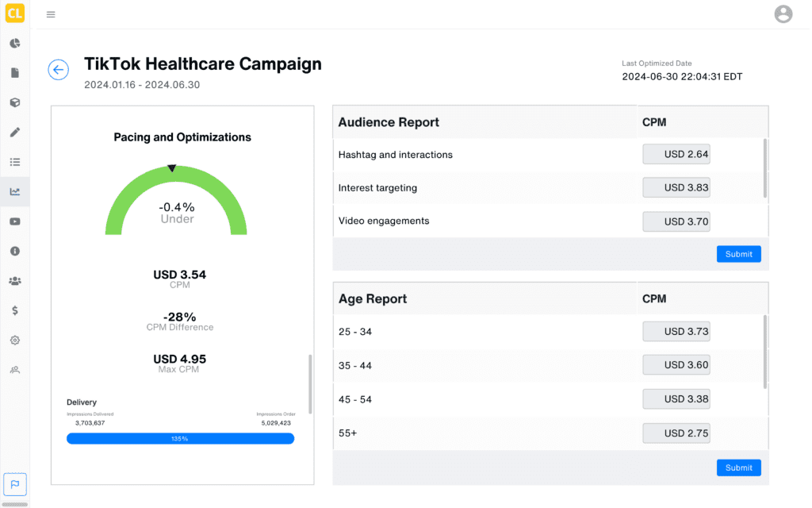The image size is (812, 508).
Task: Click the flag icon at sidebar bottom
Action: click(x=15, y=484)
